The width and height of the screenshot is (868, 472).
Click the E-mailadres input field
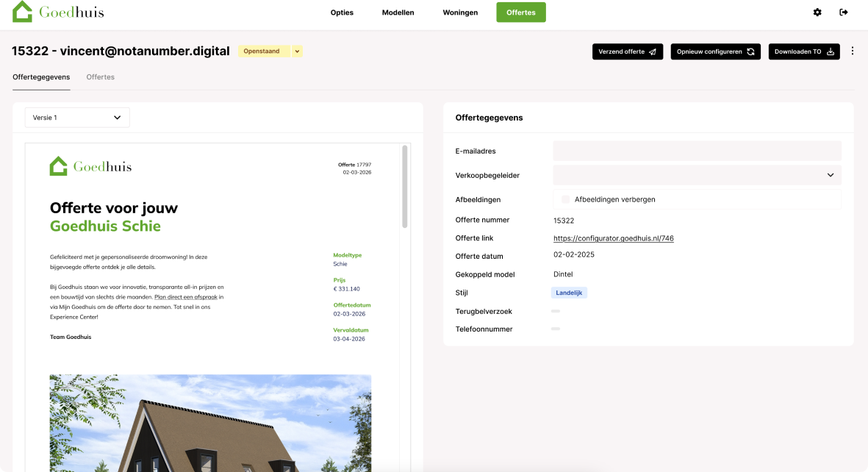[697, 151]
